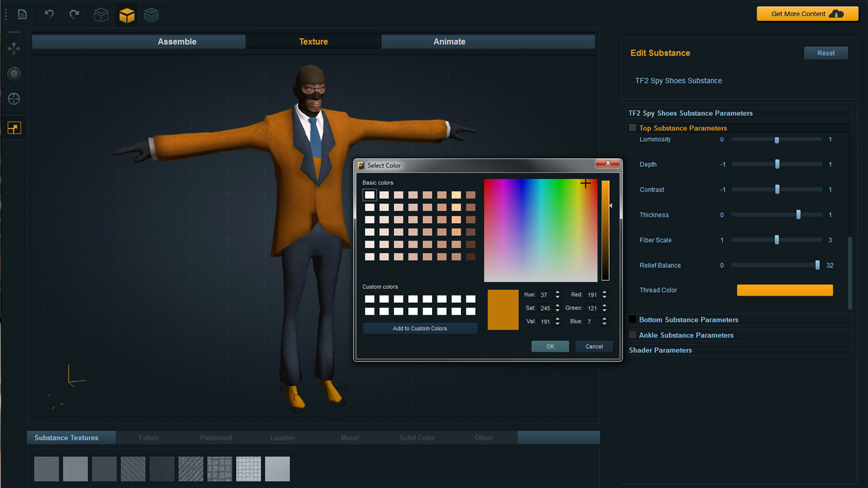Click the cloud download icon on Get More Content
Image resolution: width=868 pixels, height=488 pixels.
click(x=836, y=14)
